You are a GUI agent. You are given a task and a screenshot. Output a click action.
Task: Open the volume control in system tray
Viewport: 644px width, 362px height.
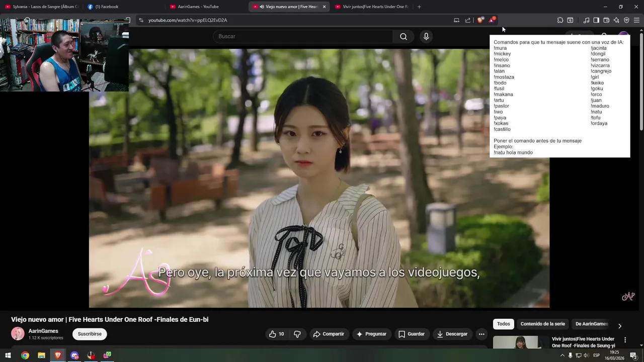point(586,355)
